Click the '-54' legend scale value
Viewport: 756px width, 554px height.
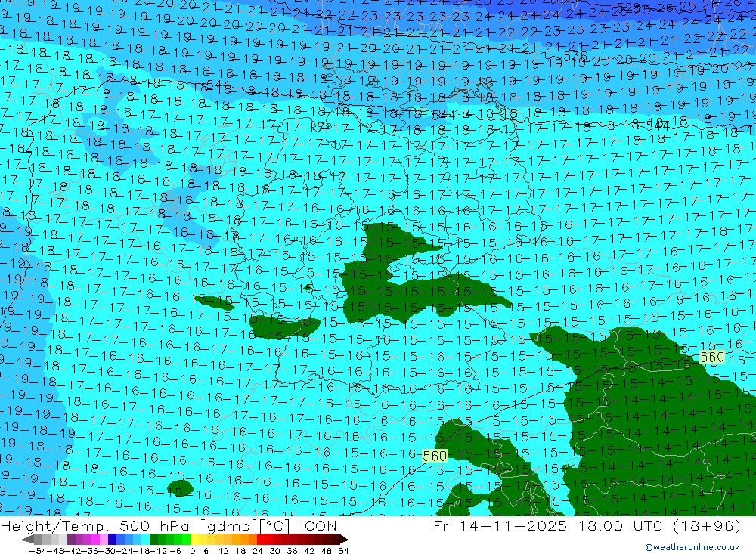[x=38, y=551]
